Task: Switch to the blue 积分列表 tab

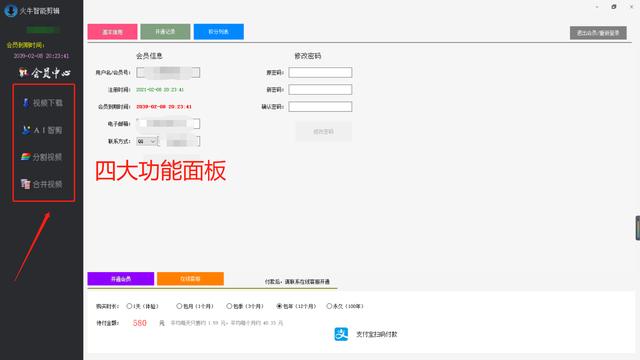Action: 219,32
